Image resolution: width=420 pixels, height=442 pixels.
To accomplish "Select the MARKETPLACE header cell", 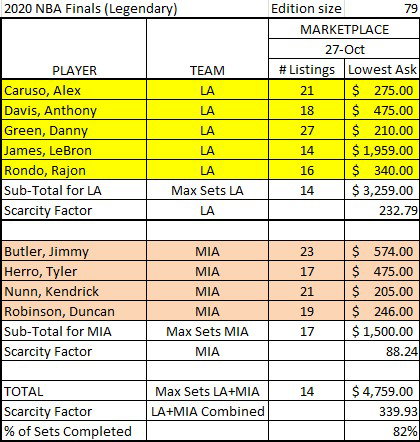I will 344,29.
